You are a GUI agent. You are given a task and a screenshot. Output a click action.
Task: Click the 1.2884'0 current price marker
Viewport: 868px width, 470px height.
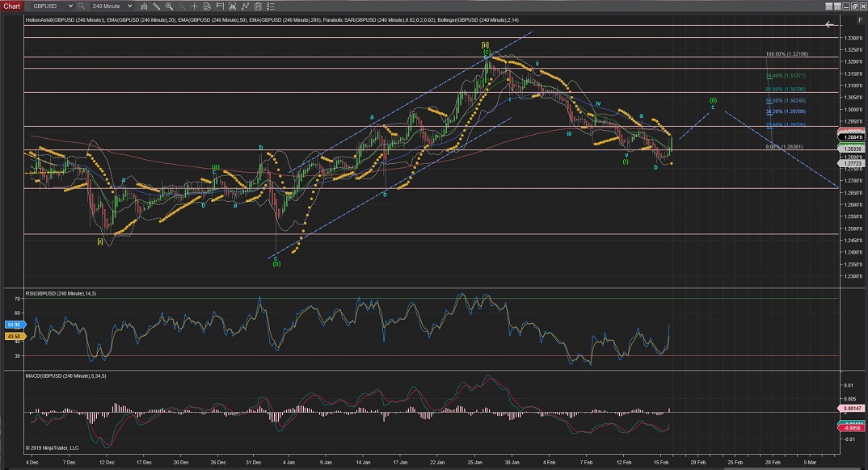(850, 136)
